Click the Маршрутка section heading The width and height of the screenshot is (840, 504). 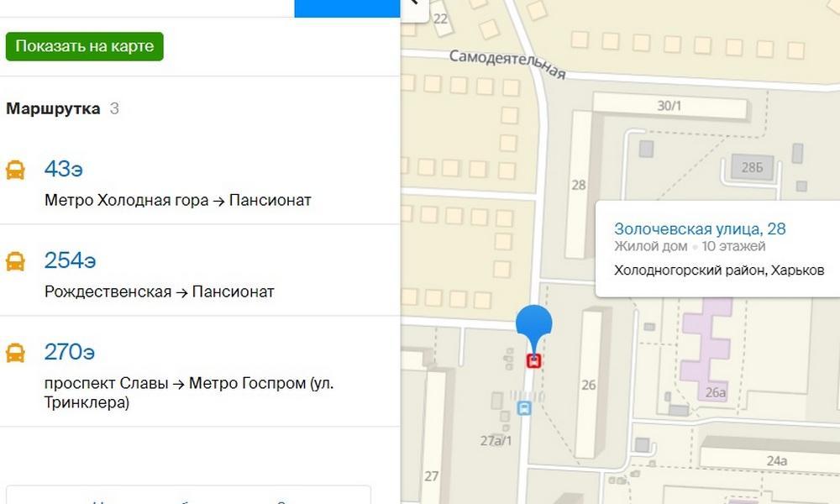click(53, 108)
